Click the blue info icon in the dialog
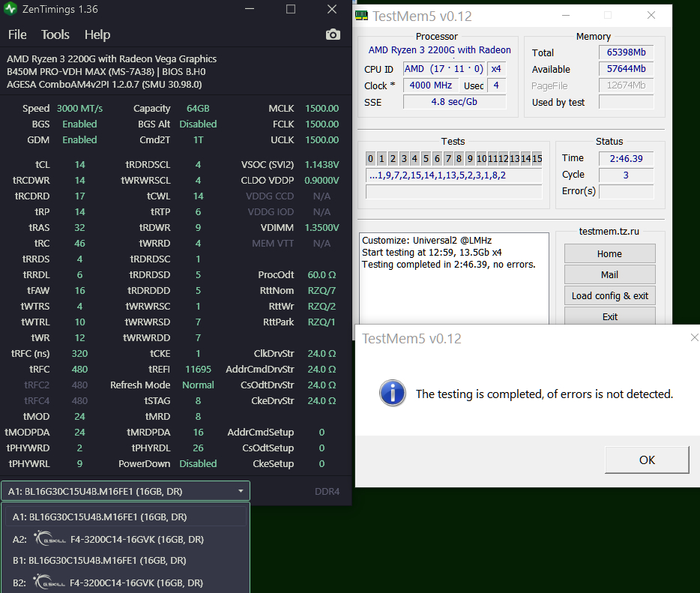 pos(393,393)
